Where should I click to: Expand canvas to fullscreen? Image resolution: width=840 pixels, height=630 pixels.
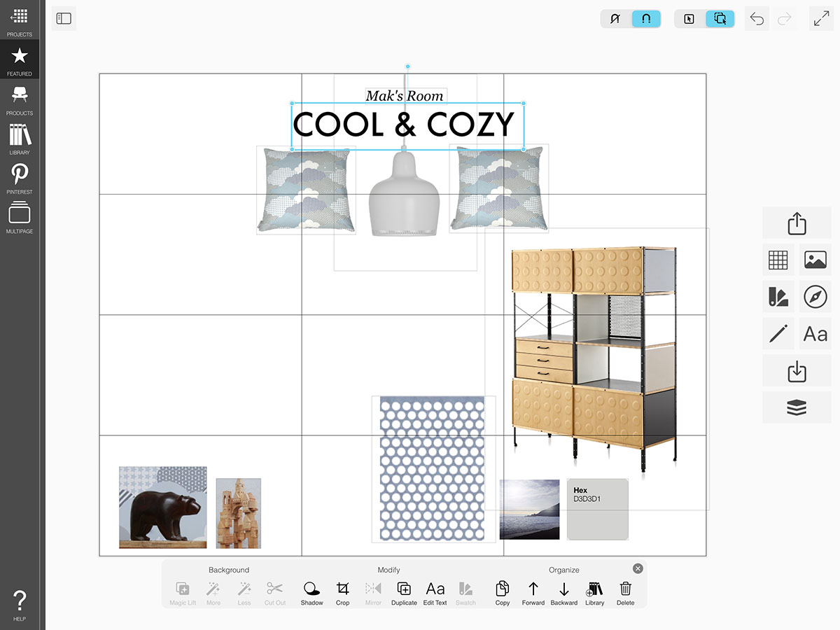pos(821,19)
